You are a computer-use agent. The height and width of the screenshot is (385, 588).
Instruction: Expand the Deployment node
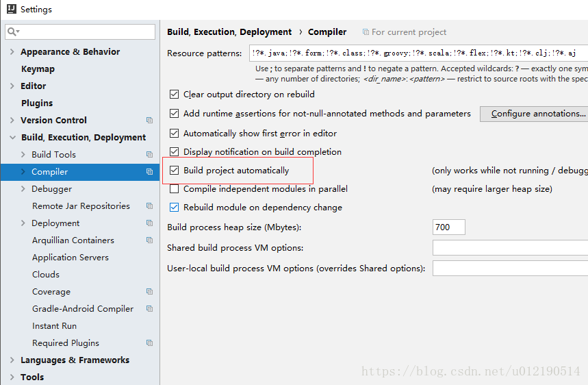[23, 223]
